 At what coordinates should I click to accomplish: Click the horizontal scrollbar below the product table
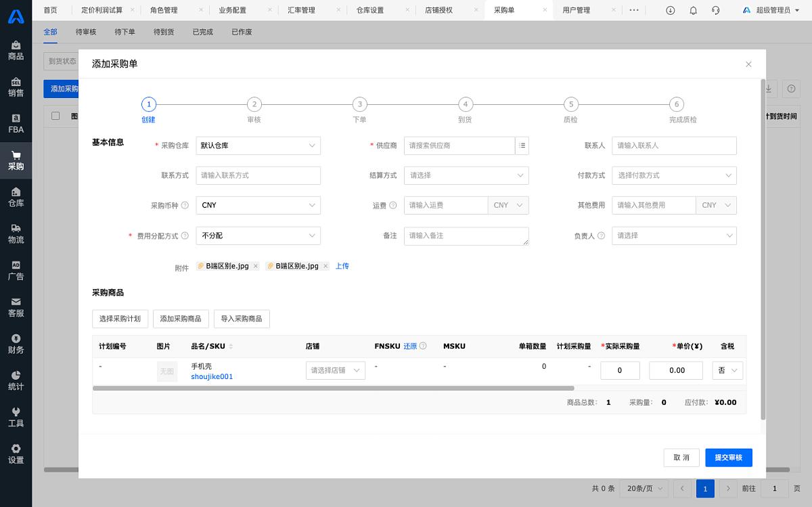(332, 388)
